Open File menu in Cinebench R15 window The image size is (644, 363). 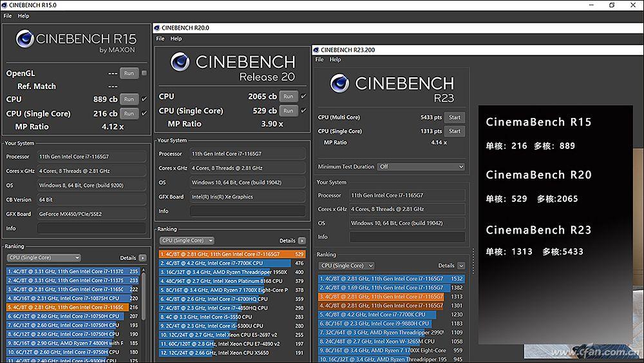coord(7,15)
